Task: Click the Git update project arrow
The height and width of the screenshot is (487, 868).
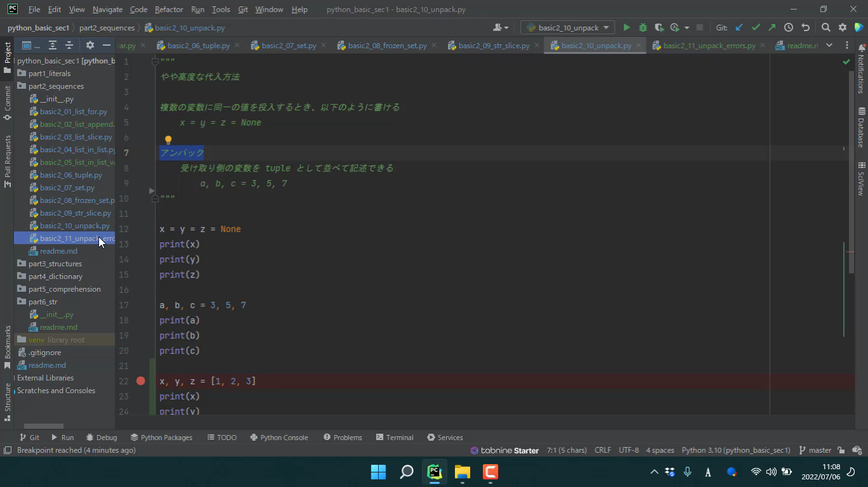Action: [739, 27]
